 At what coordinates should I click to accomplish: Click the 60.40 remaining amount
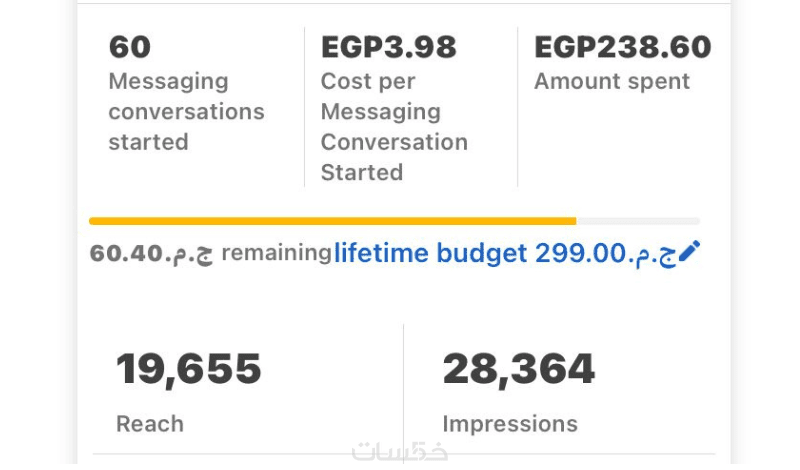point(151,254)
